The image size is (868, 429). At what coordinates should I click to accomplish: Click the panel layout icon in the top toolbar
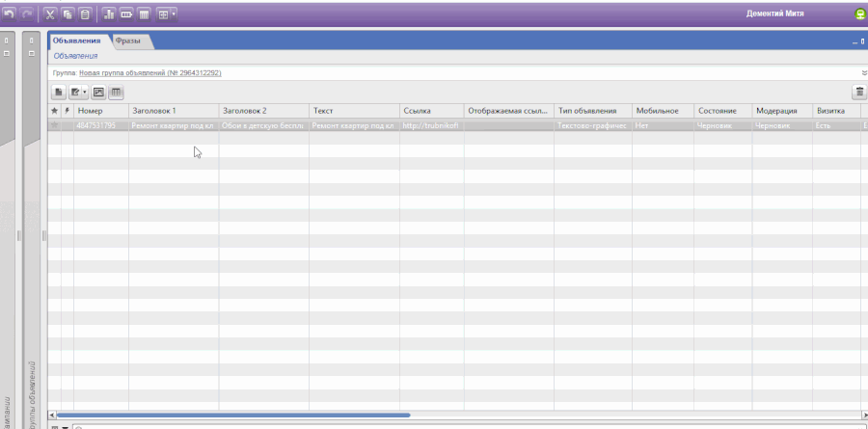[x=163, y=14]
